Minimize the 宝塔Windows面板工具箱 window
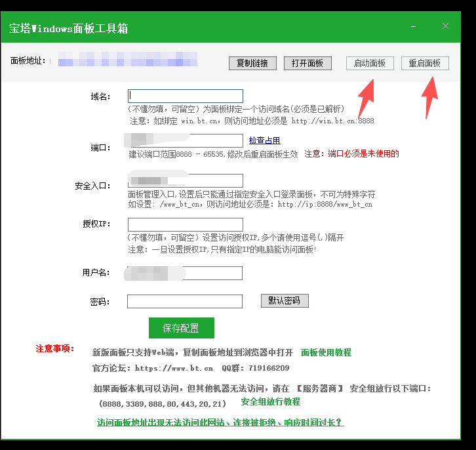Screen dimensions: 476x450 pos(413,26)
